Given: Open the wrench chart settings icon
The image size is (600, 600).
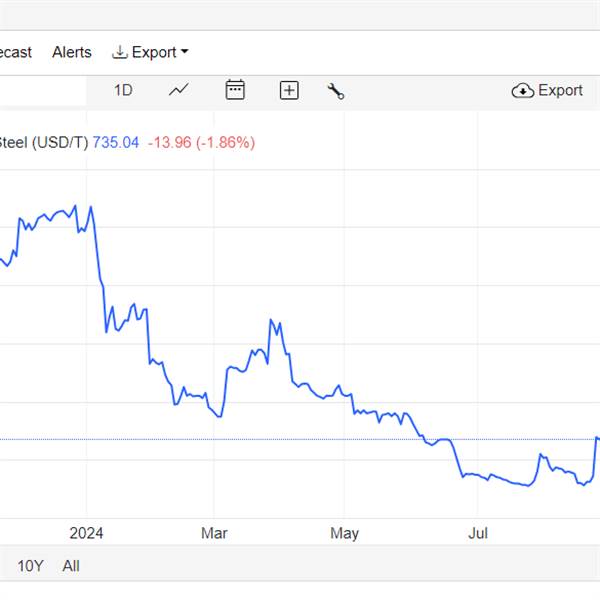Looking at the screenshot, I should [x=336, y=91].
